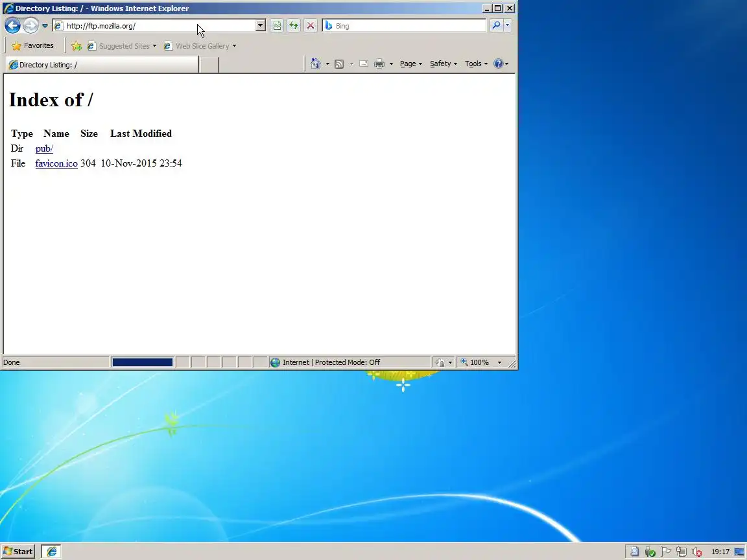The height and width of the screenshot is (560, 747).
Task: Click the Bing search box
Action: coord(404,26)
